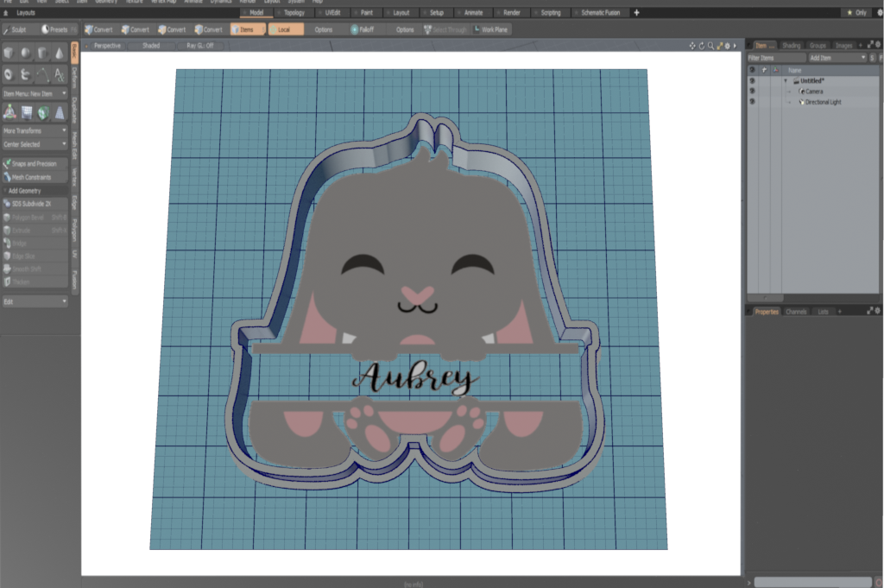
Task: Toggle the Work Plane button
Action: tap(491, 29)
